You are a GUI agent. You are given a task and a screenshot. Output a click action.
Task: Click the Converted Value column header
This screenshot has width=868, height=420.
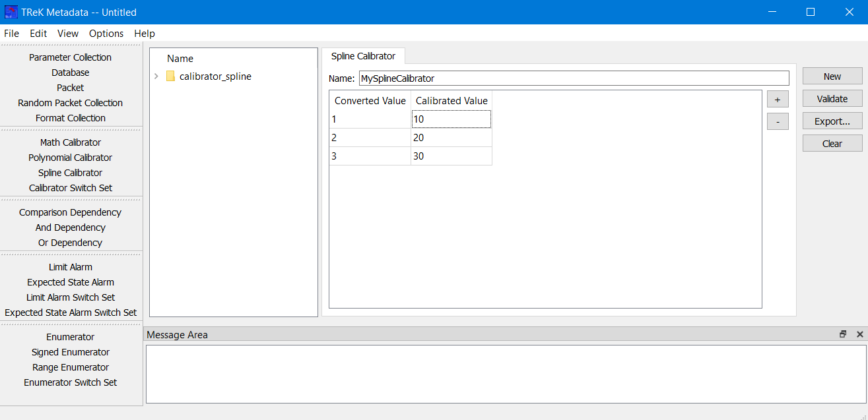point(370,101)
